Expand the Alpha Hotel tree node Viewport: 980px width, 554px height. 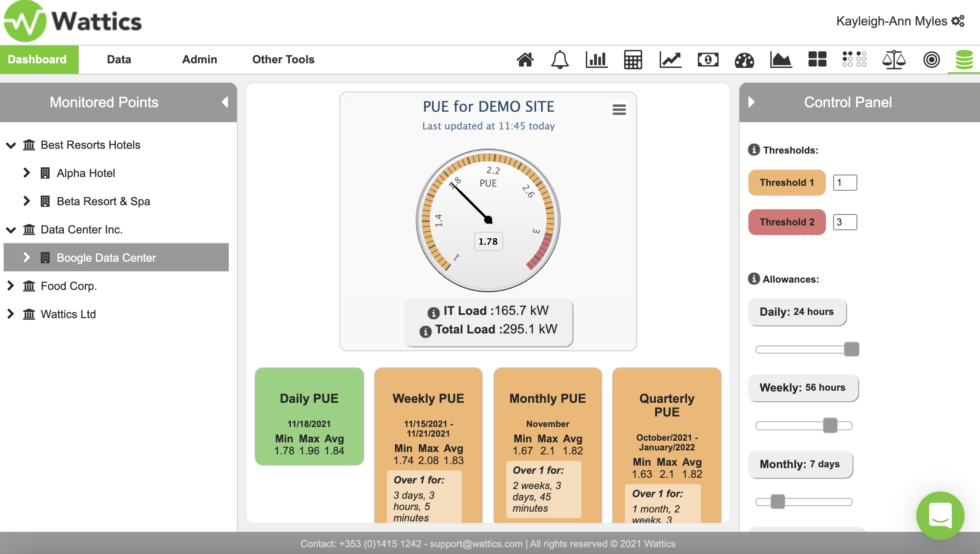click(x=27, y=173)
